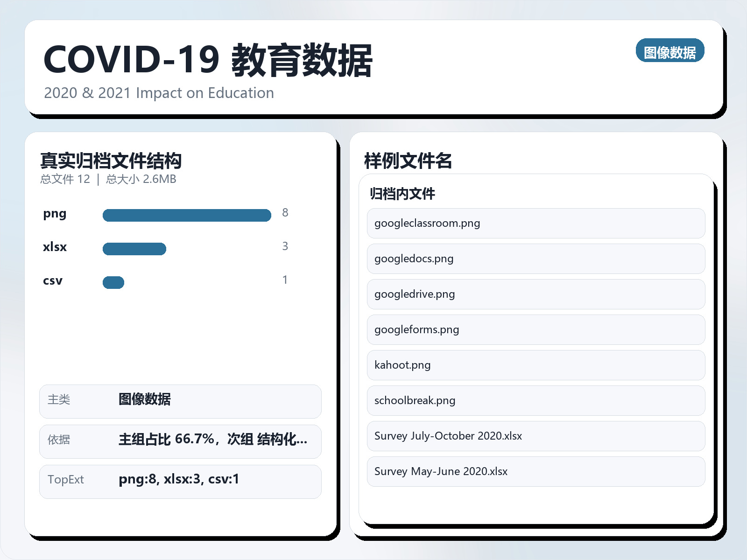
Task: Click the 真实归档文件结构 panel heading
Action: click(111, 161)
